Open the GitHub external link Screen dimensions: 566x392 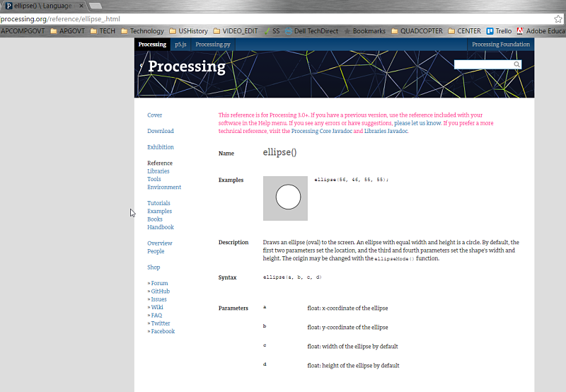[161, 292]
